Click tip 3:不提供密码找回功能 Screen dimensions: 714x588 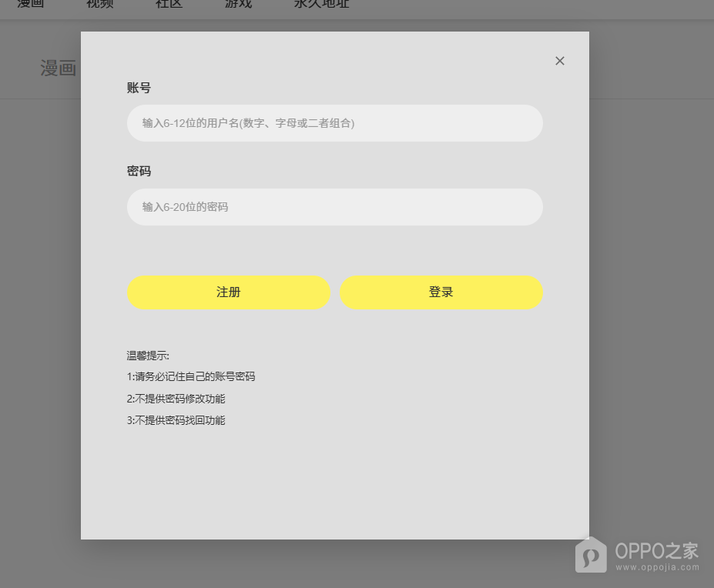(x=176, y=420)
